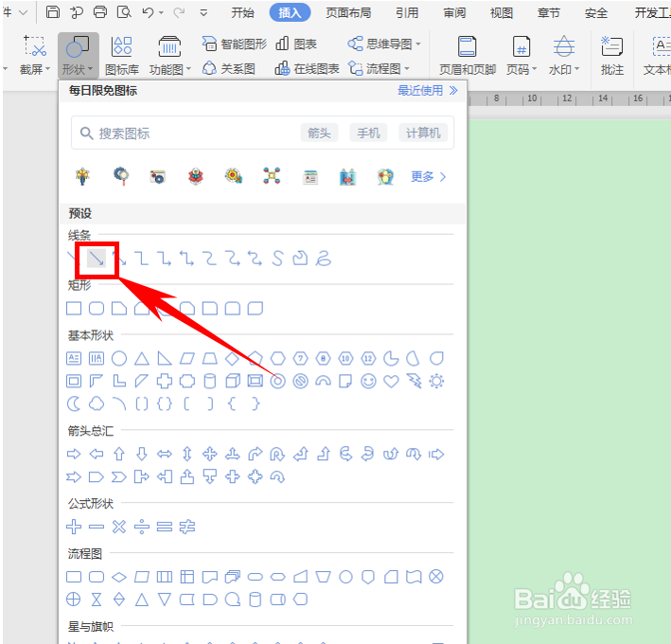The width and height of the screenshot is (671, 644).
Task: Switch to the Start (开始) tab
Action: tap(242, 13)
